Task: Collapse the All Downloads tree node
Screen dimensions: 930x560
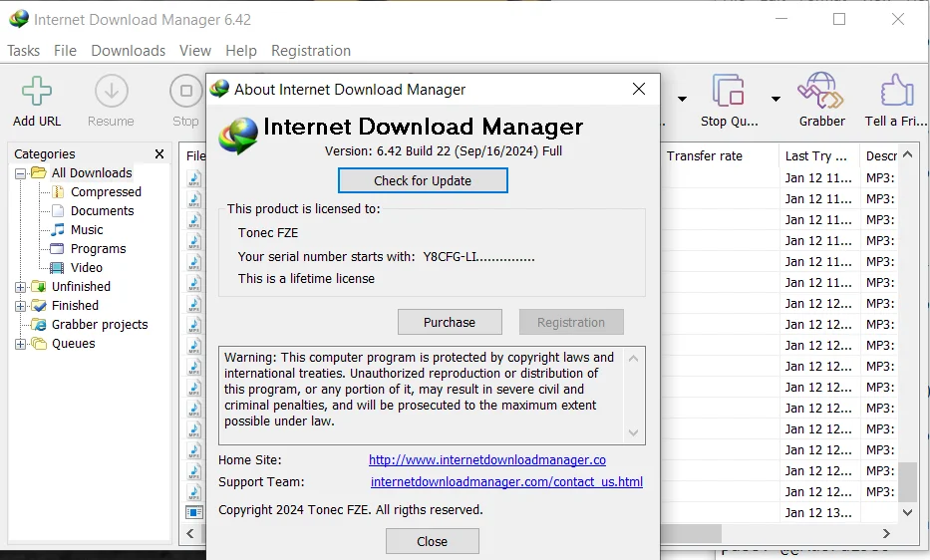Action: point(20,173)
